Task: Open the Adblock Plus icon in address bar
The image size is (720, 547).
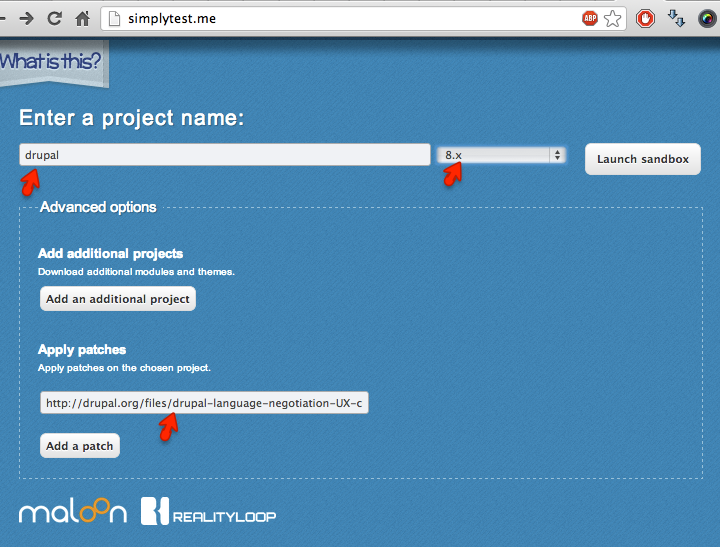Action: tap(590, 19)
